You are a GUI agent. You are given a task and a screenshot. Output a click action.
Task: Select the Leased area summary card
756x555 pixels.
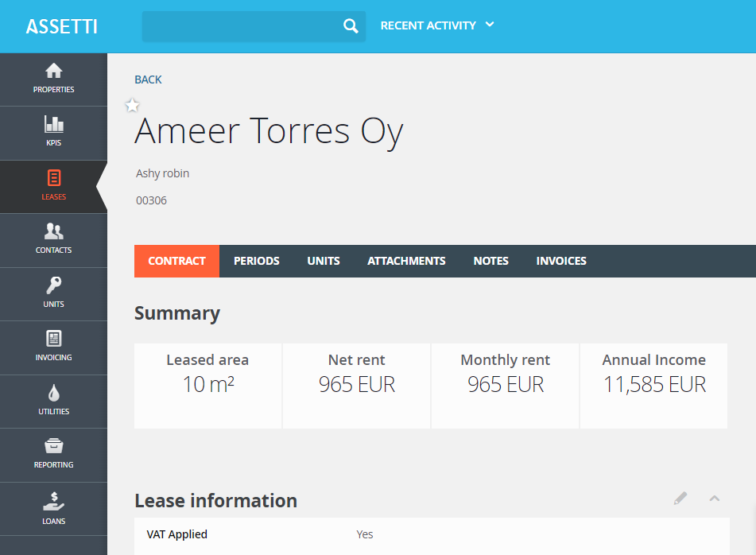click(207, 386)
